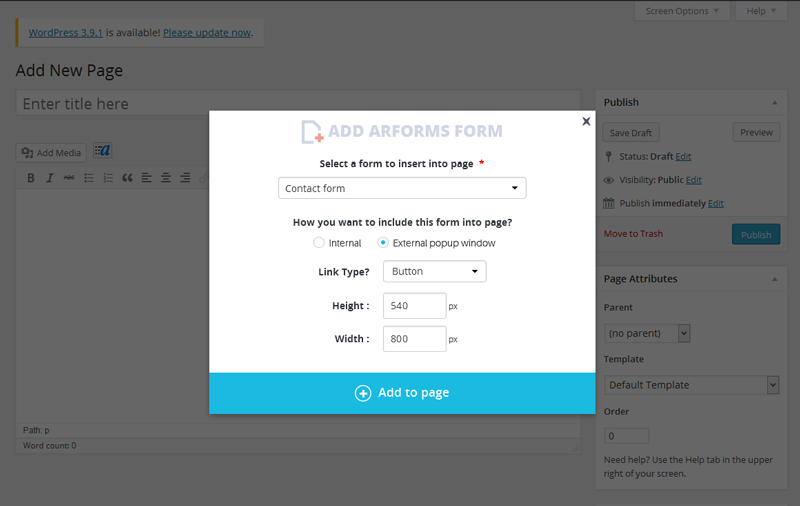Insert a numbered list
Viewport: 800px width, 506px height.
(x=108, y=178)
